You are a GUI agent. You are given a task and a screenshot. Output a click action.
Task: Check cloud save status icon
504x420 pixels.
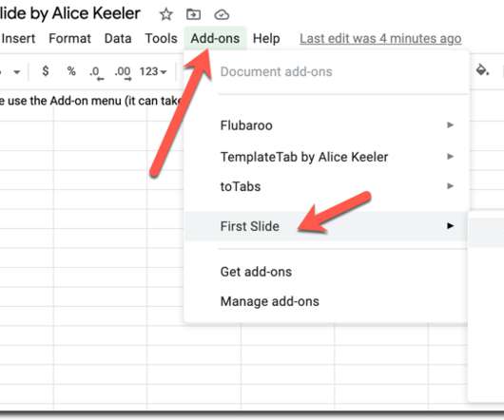[222, 14]
